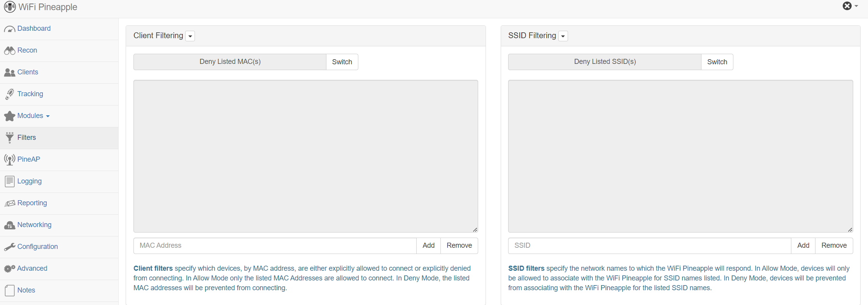868x305 pixels.
Task: Click the Reporting envelope icon
Action: point(9,203)
